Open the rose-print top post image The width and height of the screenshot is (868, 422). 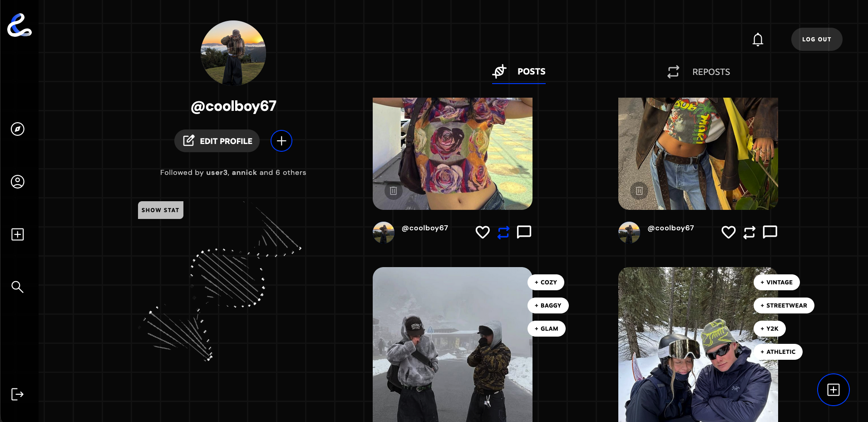click(x=453, y=154)
